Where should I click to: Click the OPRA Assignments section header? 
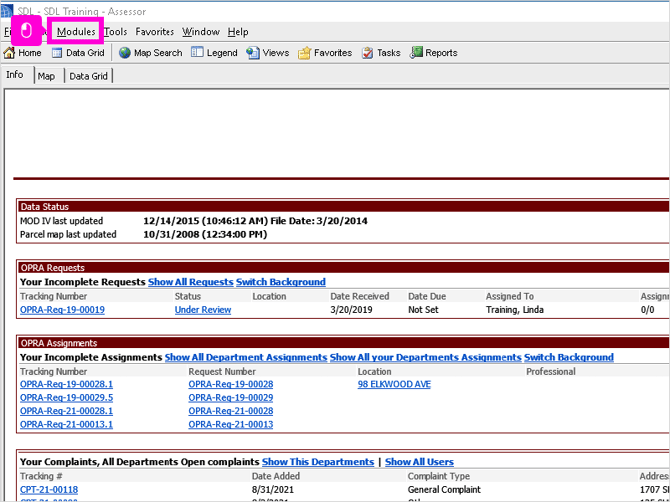pos(344,343)
